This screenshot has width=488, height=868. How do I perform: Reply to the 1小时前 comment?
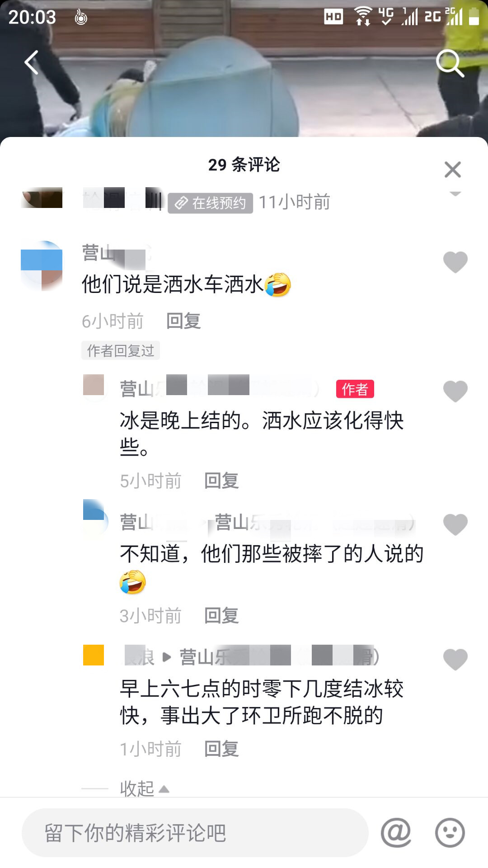221,749
